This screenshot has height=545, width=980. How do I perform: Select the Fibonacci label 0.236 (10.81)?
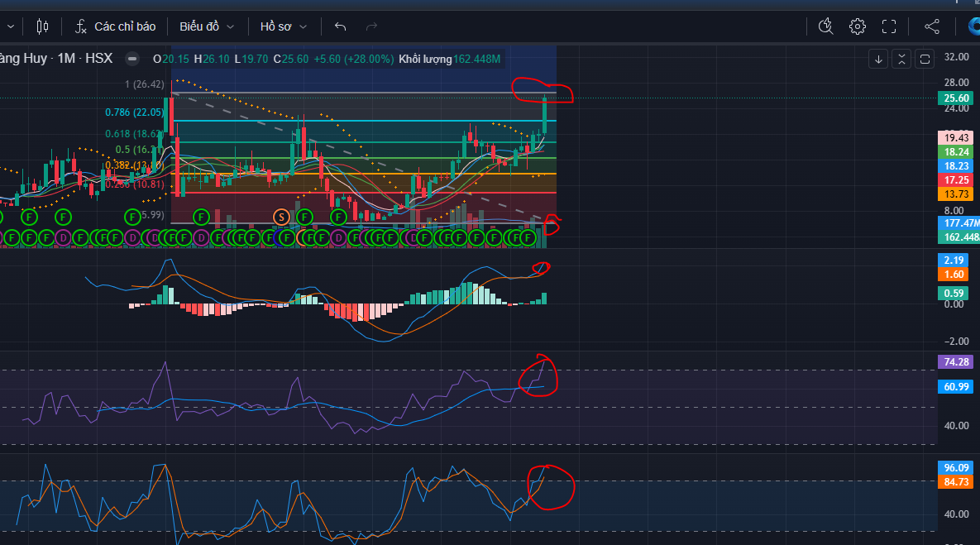[134, 184]
